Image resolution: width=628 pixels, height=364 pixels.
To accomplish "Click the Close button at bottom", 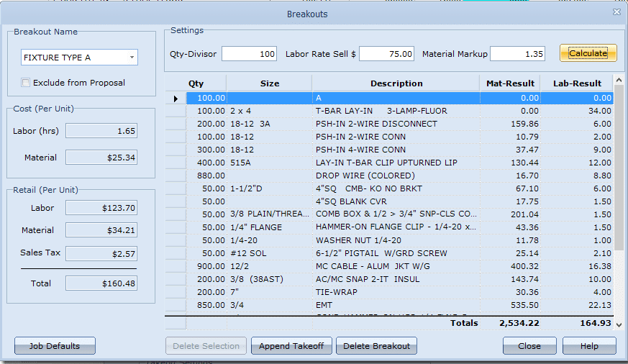I will coord(529,346).
